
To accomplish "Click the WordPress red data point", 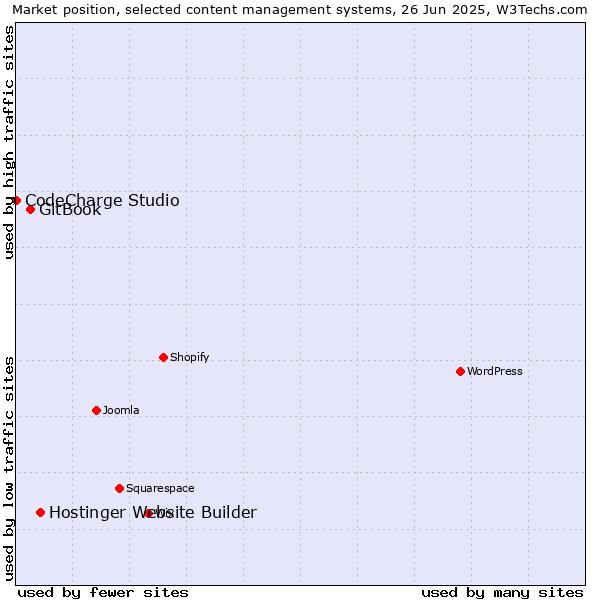I will [x=460, y=371].
